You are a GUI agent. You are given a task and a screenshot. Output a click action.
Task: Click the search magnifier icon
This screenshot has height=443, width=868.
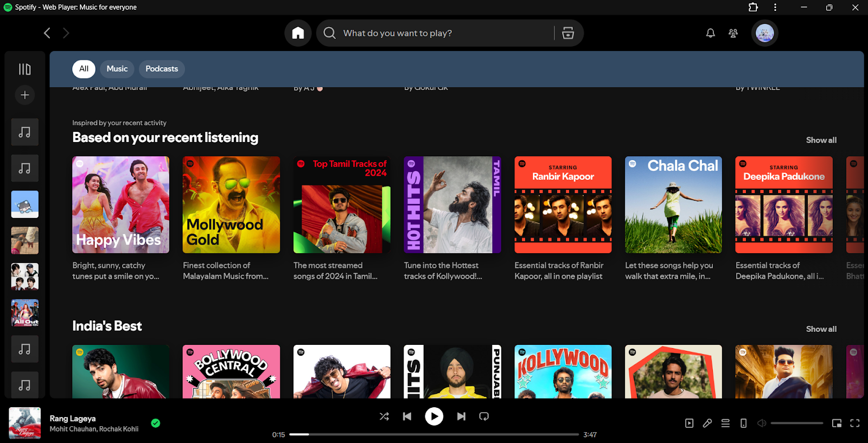(x=329, y=33)
